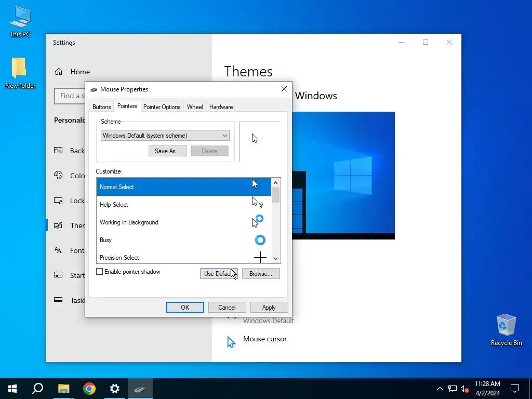
Task: Open Fonts settings icon
Action: [x=58, y=250]
